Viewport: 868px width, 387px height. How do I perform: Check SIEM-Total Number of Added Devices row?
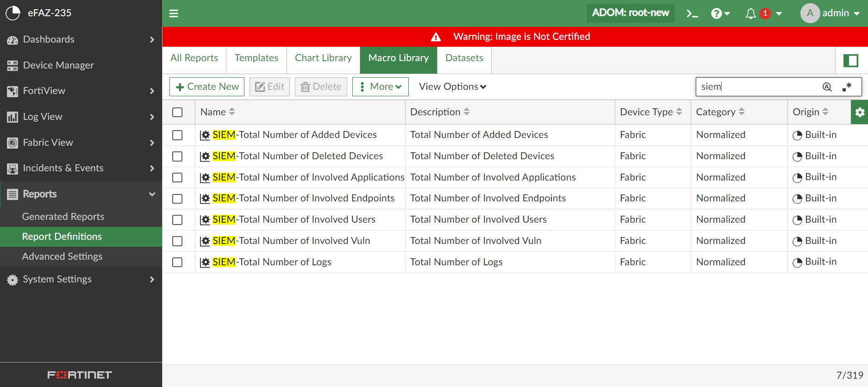(x=177, y=135)
